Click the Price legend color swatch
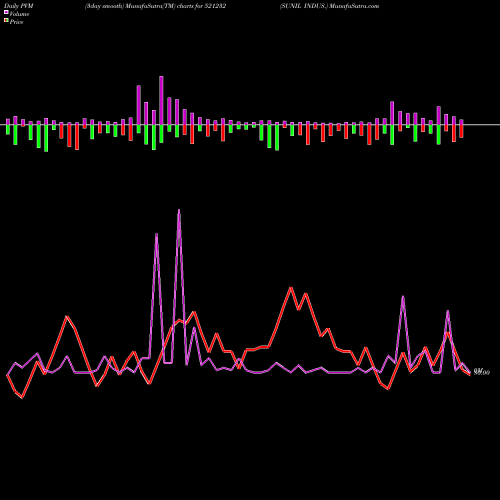 pyautogui.click(x=6, y=21)
